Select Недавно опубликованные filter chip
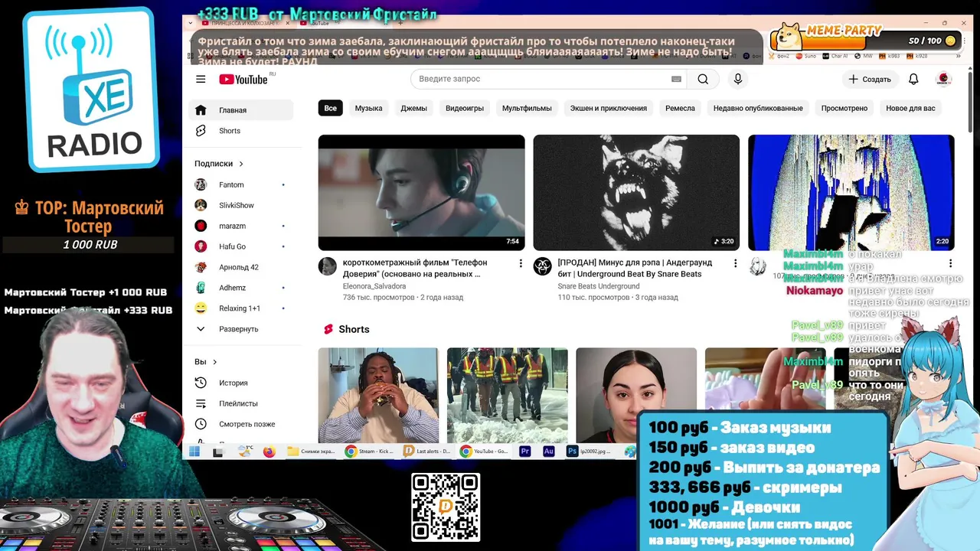980x551 pixels. tap(758, 108)
